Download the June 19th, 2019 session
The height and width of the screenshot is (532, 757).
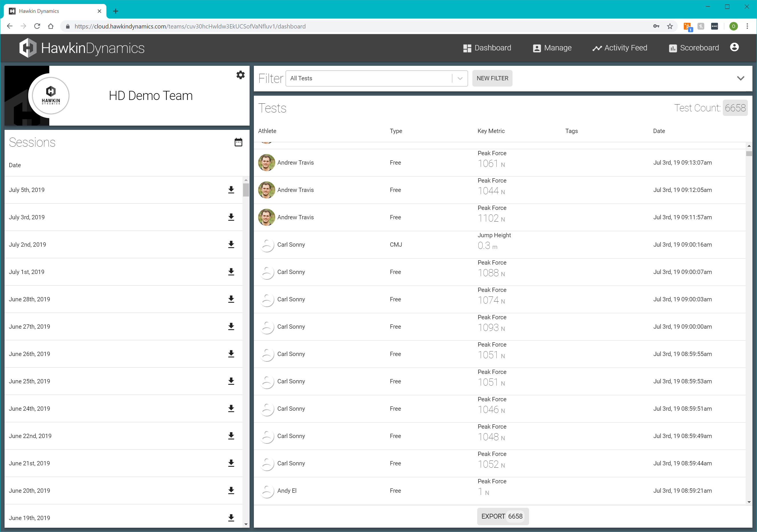point(231,518)
